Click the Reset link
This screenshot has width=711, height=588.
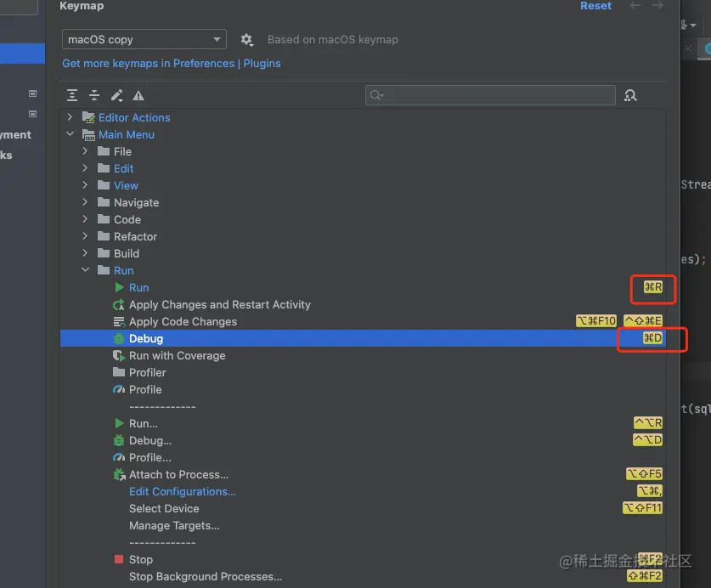click(595, 6)
